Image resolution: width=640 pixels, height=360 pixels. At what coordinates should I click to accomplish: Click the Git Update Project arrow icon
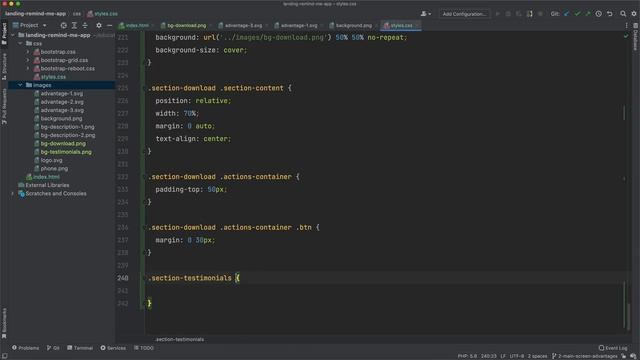tap(567, 14)
